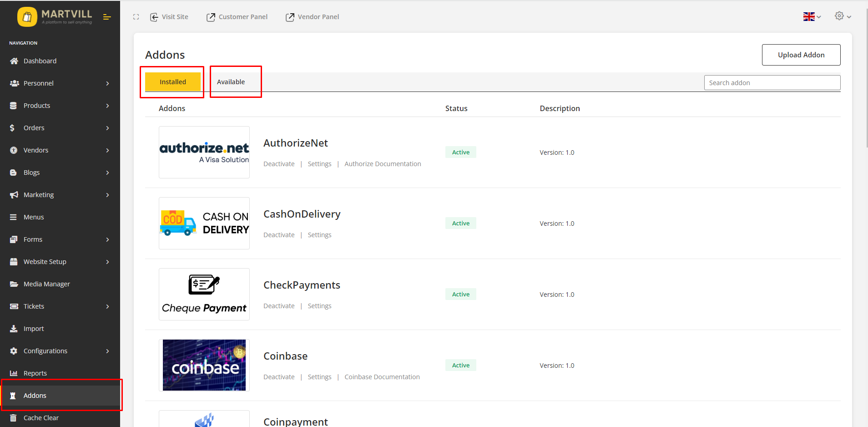
Task: Toggle fullscreen mode icon in top bar
Action: (x=136, y=17)
